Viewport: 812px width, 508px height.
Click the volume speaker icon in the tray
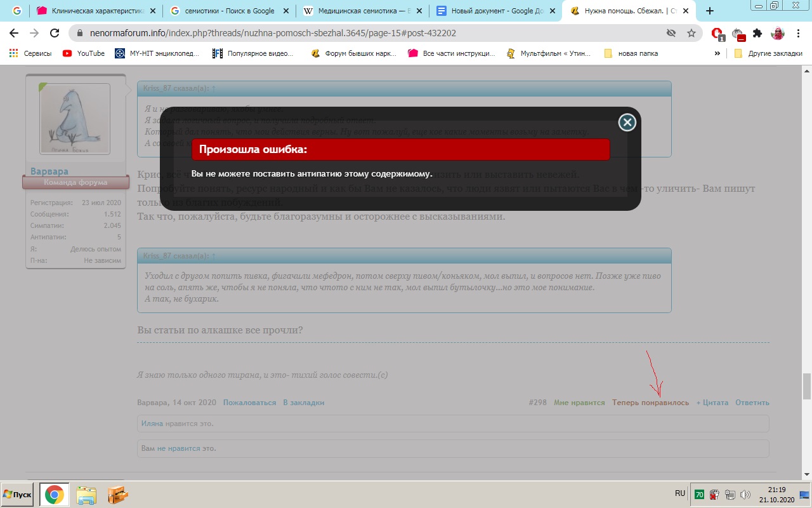[745, 494]
